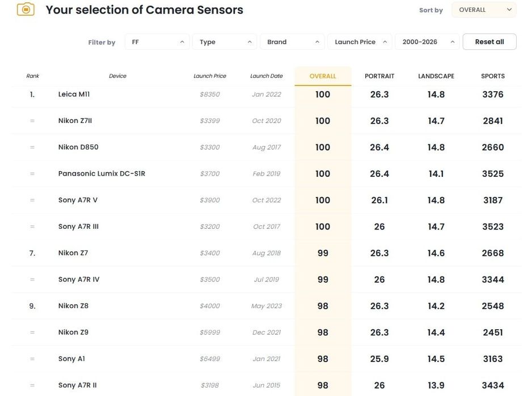Open the Sony A7R III entry
532x396 pixels.
(x=78, y=227)
